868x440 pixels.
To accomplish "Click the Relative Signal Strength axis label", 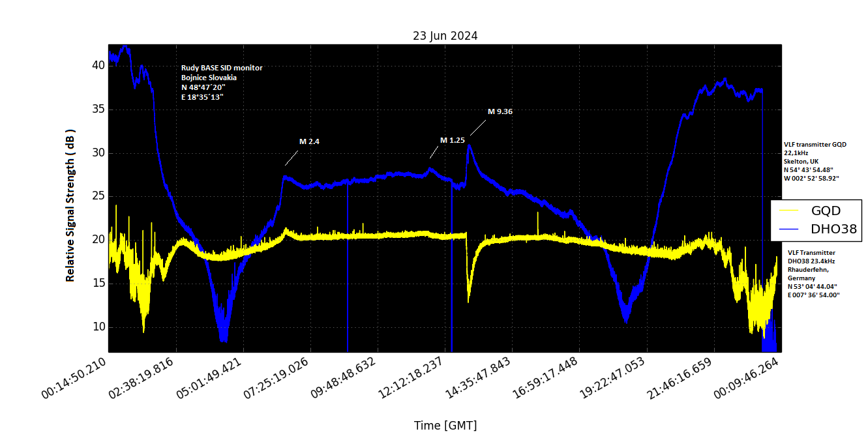I will [x=70, y=205].
